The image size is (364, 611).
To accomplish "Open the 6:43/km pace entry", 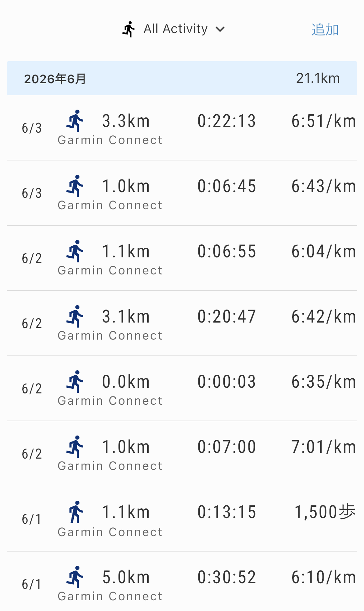I will point(324,186).
